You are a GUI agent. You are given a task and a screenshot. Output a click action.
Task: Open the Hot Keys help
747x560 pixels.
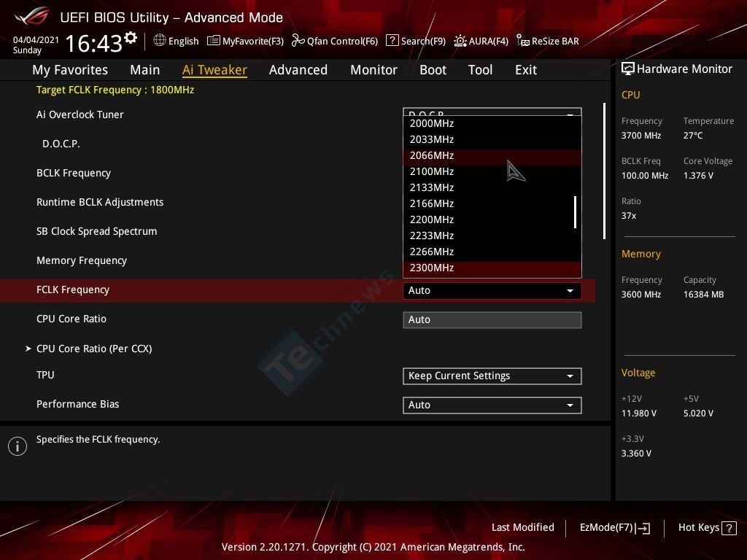click(x=707, y=528)
